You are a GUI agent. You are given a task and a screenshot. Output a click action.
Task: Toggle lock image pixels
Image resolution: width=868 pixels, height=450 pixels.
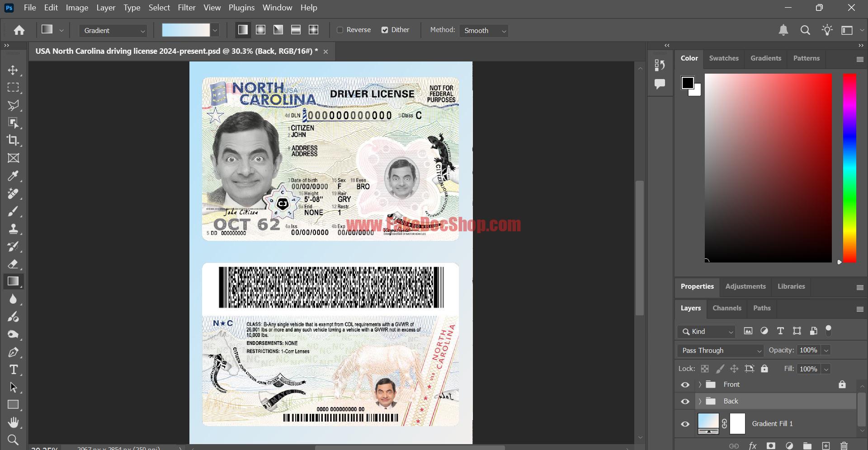click(x=720, y=369)
